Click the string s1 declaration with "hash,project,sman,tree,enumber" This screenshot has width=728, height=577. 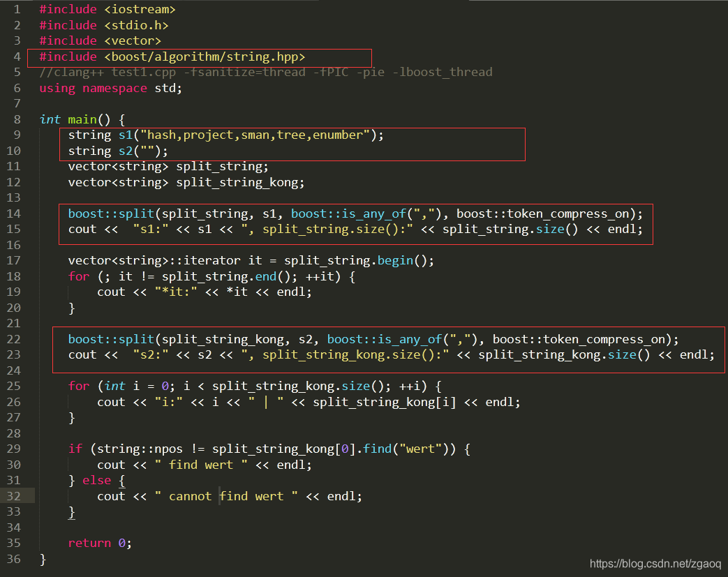click(x=226, y=135)
